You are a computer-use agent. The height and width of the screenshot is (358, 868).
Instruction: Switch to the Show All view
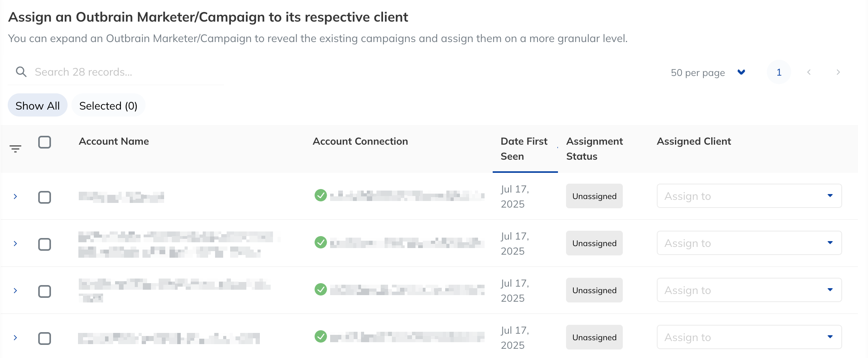[37, 105]
